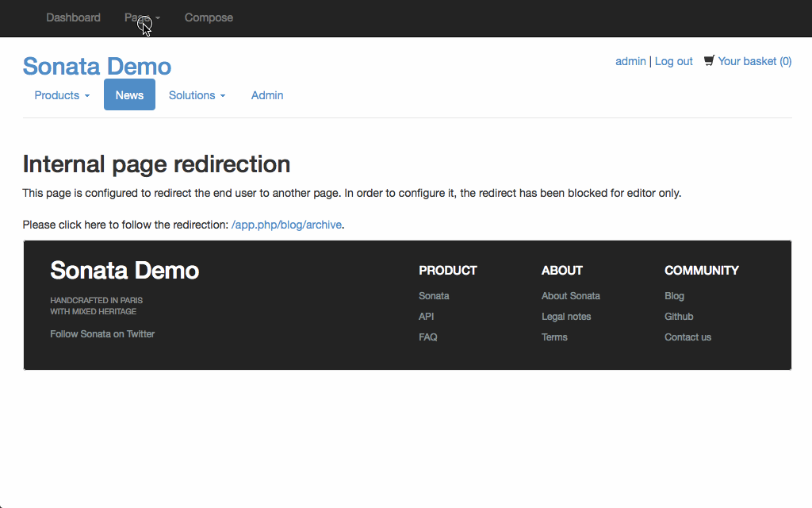Go to Dashboard in top bar
The width and height of the screenshot is (812, 508).
tap(73, 17)
